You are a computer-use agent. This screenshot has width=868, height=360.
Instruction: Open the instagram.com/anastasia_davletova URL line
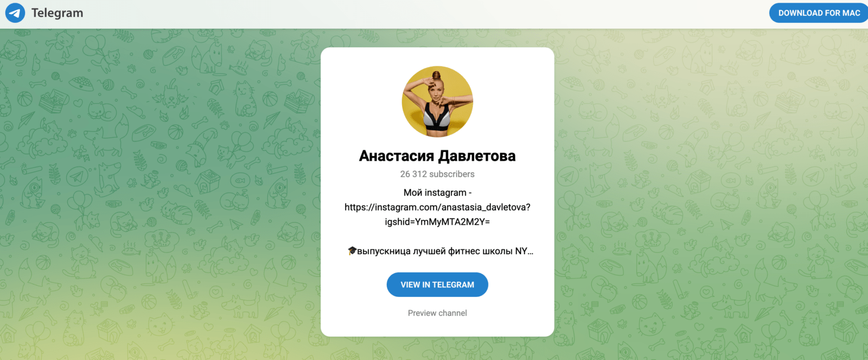click(437, 207)
